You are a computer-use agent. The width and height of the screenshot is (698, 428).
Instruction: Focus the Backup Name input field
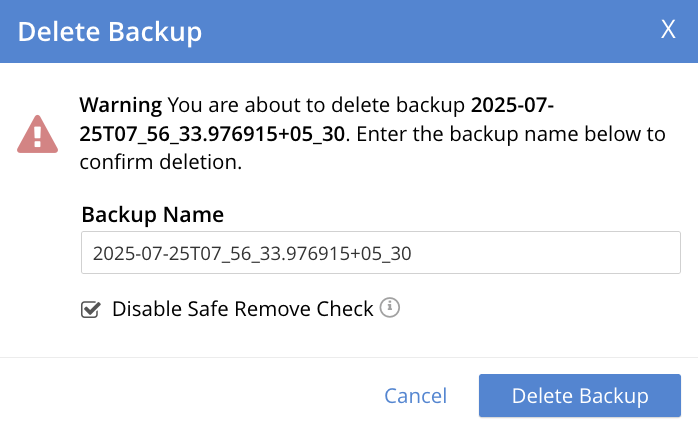pos(380,254)
